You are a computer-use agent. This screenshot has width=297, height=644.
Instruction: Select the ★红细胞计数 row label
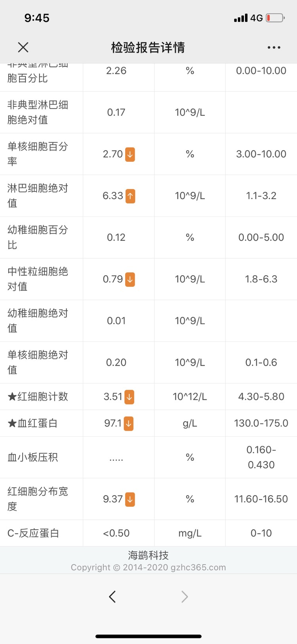[x=38, y=397]
